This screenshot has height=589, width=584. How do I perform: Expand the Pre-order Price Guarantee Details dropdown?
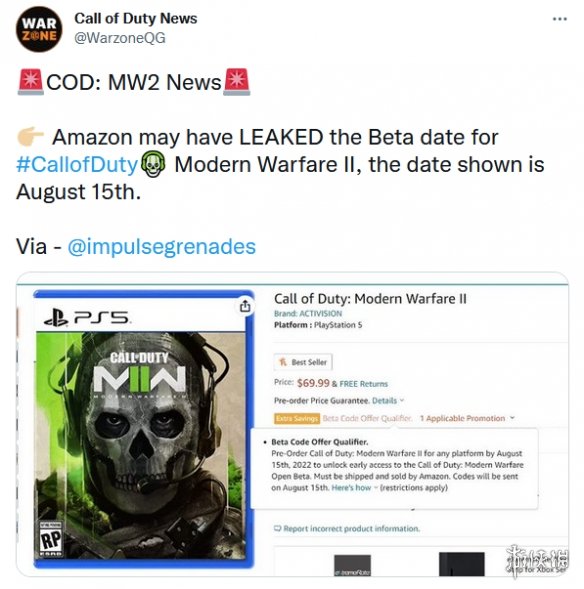pos(388,400)
